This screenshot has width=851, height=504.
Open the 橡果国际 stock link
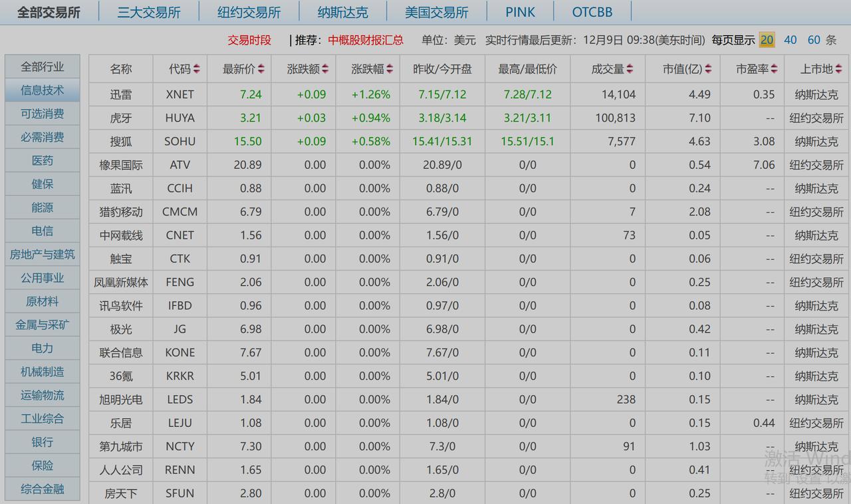[121, 165]
